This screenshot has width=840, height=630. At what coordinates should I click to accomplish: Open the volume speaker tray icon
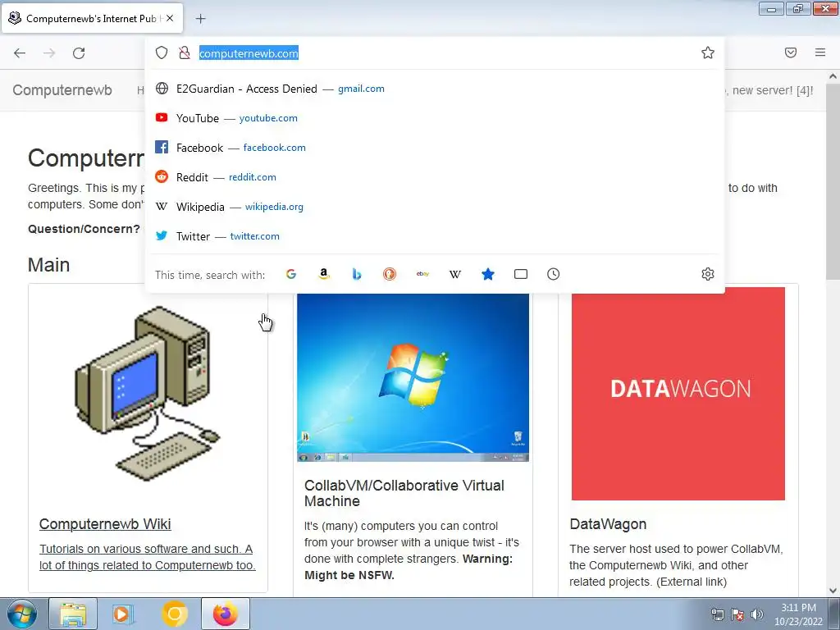(757, 614)
